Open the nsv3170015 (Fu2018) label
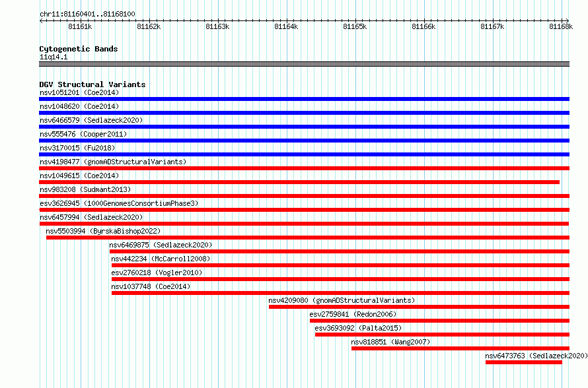Screen dimensions: 588x388 coord(77,148)
